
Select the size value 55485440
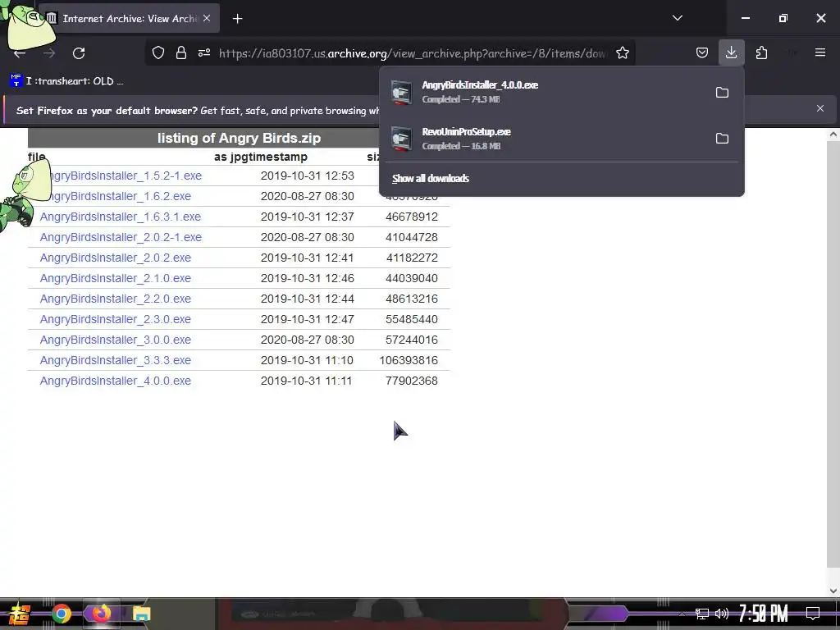click(x=412, y=319)
